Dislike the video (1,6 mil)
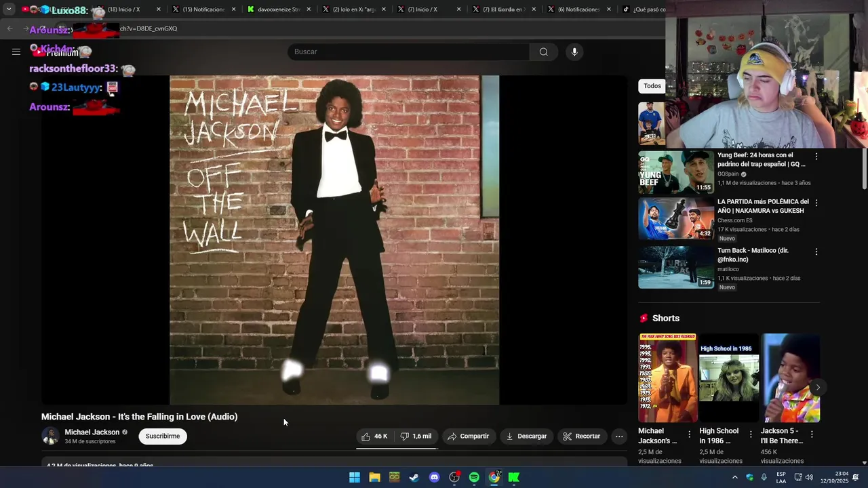The width and height of the screenshot is (868, 488). pos(416,436)
